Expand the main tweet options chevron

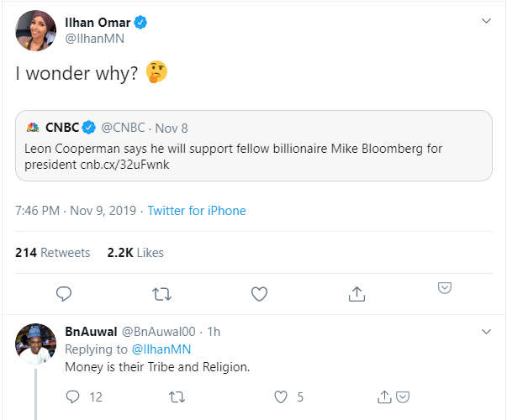pos(485,21)
